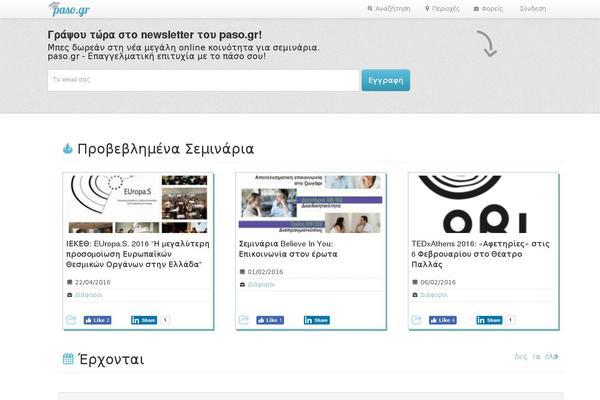Open Περιοχές in the top navigation
The image size is (600, 400).
[x=442, y=8]
